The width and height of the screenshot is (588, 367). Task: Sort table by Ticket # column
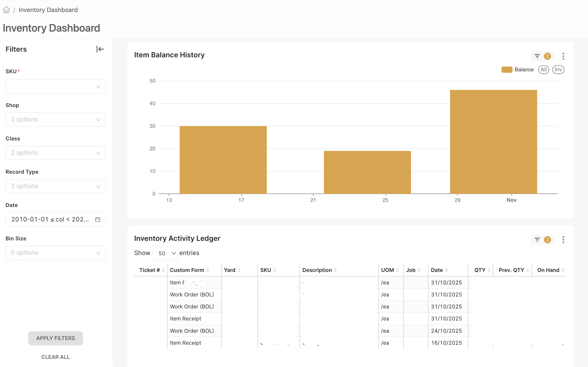(163, 270)
